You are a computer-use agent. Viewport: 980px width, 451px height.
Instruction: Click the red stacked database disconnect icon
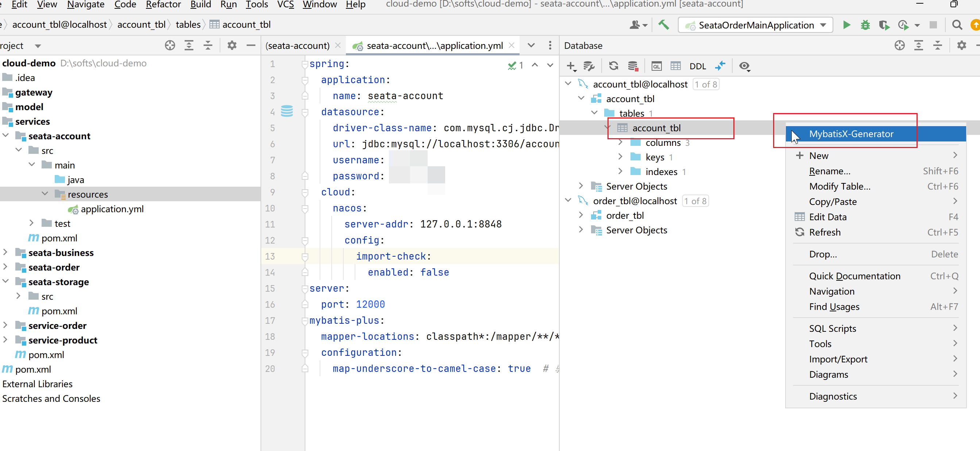[x=633, y=66]
